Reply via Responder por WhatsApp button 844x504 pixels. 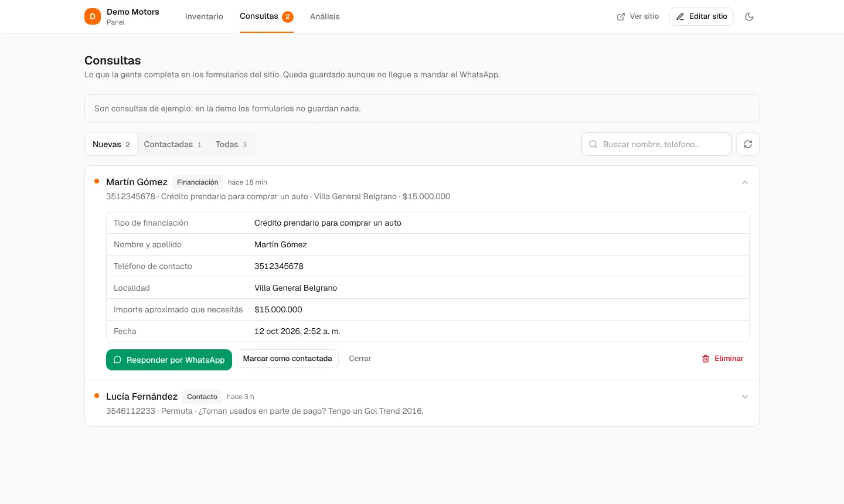click(x=169, y=360)
